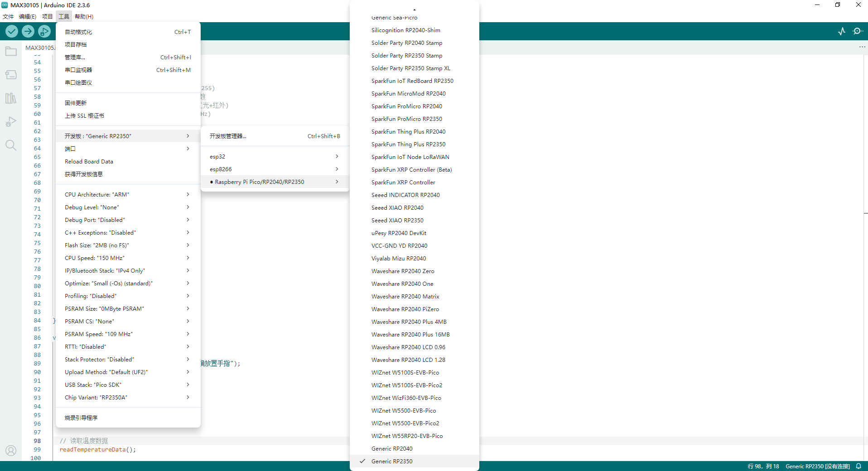Click the scroll-up arrow atop board list

[x=415, y=10]
